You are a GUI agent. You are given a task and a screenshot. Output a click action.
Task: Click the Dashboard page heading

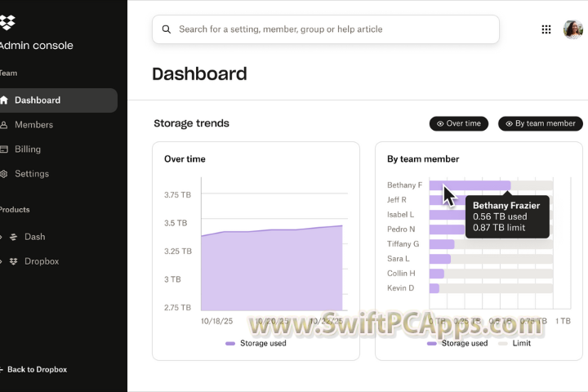[199, 73]
